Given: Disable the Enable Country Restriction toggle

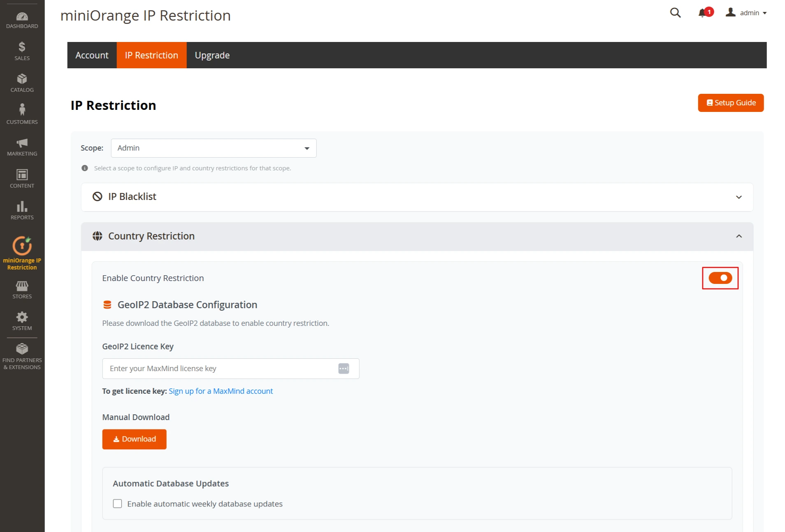Looking at the screenshot, I should [720, 278].
